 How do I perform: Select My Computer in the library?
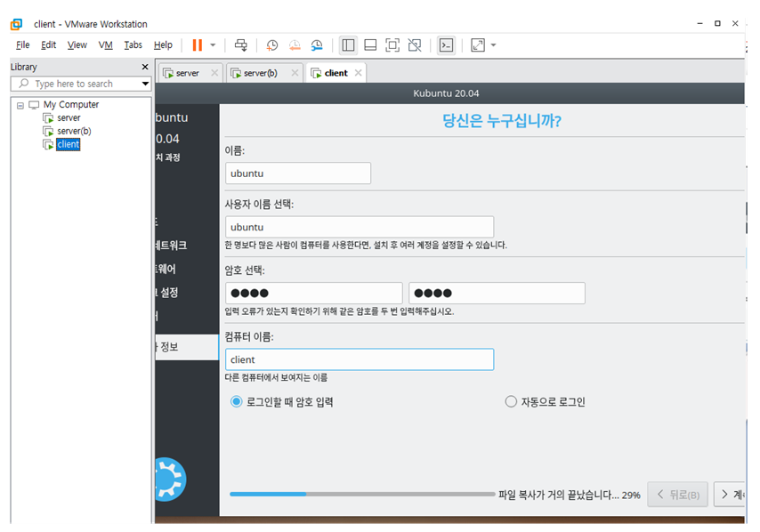(x=71, y=105)
